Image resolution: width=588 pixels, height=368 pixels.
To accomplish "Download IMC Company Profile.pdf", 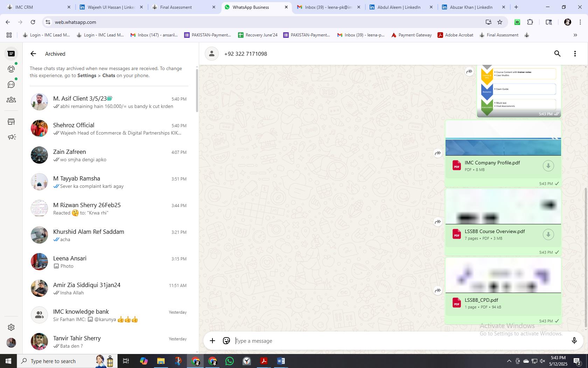I will pyautogui.click(x=548, y=166).
